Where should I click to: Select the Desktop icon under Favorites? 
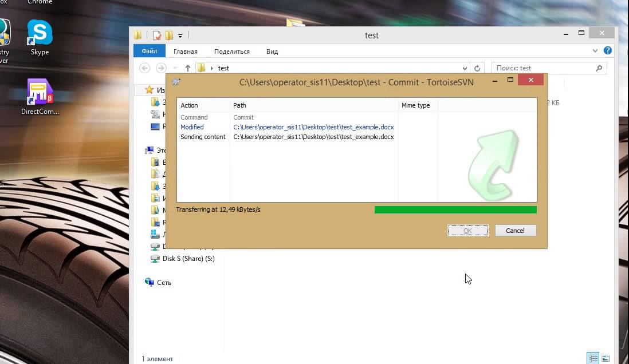pos(155,126)
